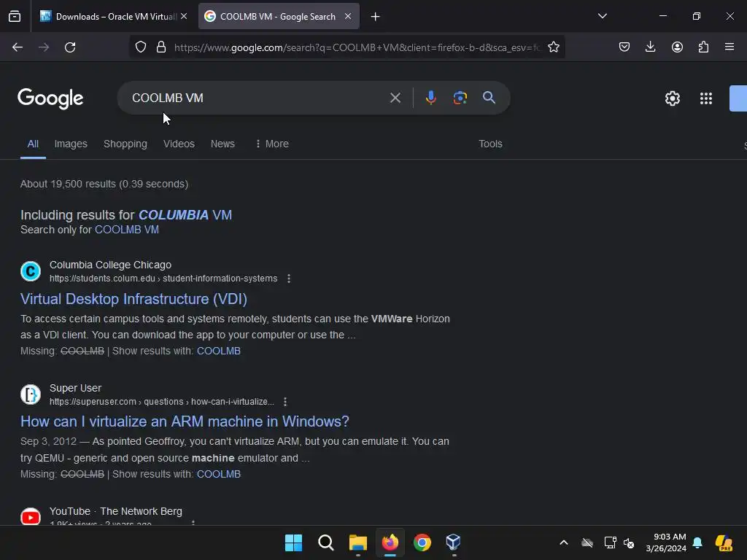Switch to Shopping results
This screenshot has height=560, width=747.
coord(125,144)
